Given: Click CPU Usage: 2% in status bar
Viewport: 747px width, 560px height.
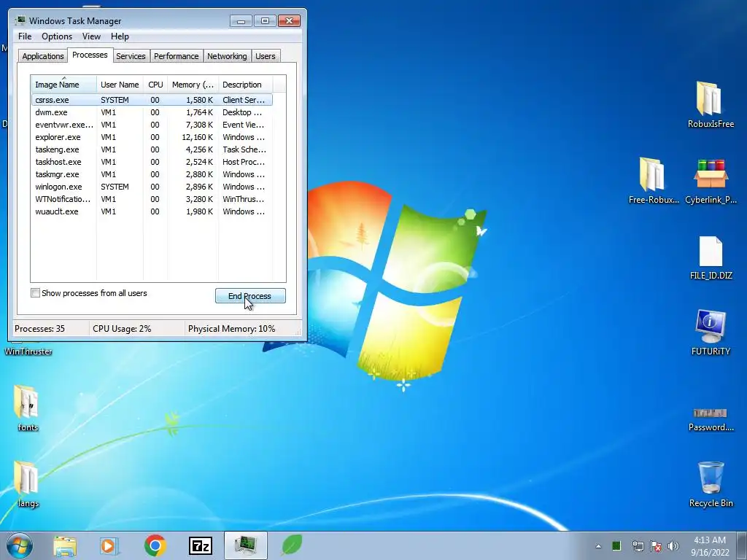Looking at the screenshot, I should [x=122, y=329].
